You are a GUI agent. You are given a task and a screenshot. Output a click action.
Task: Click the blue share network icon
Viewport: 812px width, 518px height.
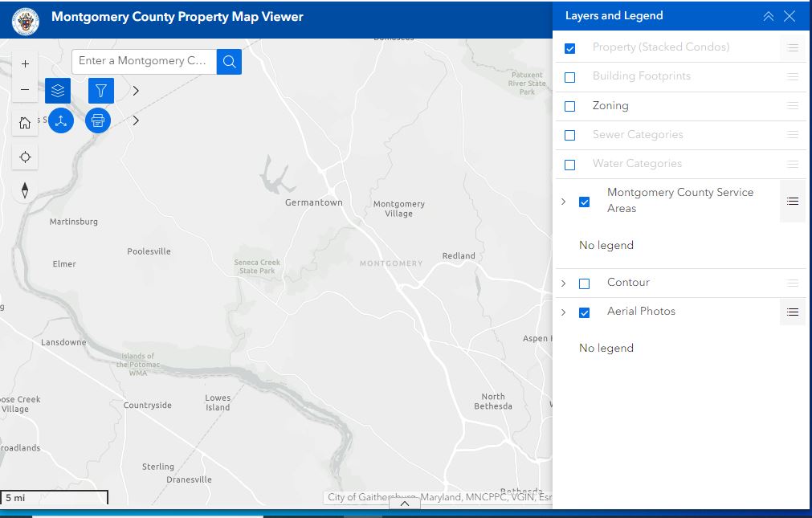[61, 121]
